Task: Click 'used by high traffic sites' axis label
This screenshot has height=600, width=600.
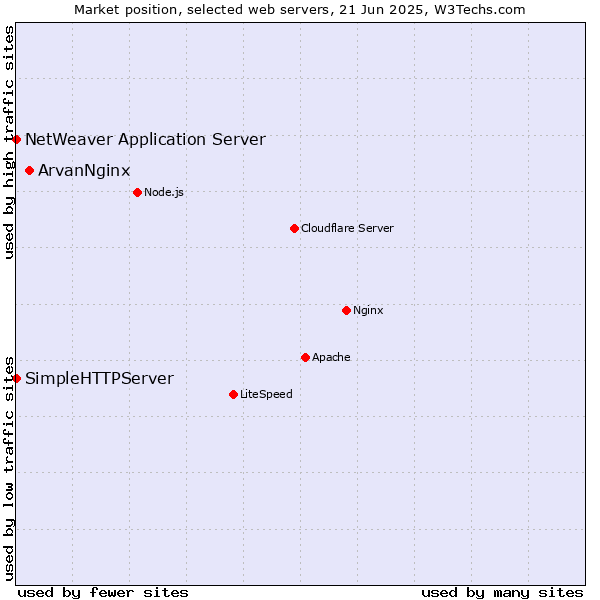Action: pos(9,142)
